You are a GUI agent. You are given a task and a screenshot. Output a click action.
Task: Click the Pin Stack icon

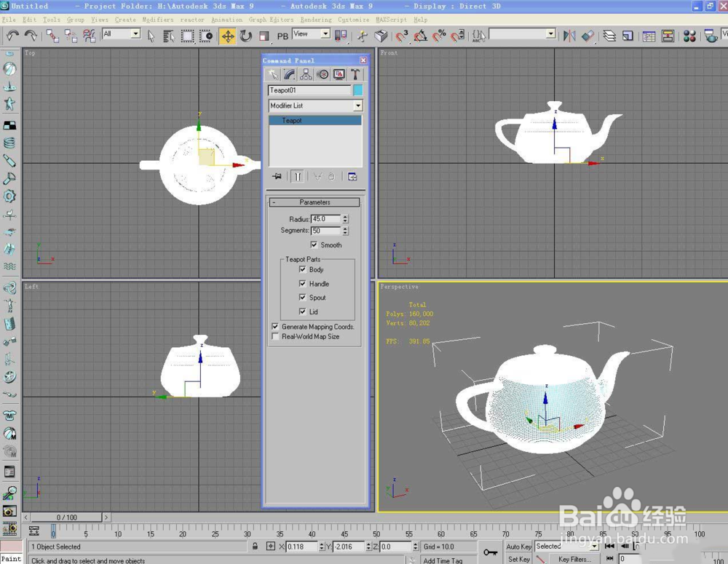point(277,176)
